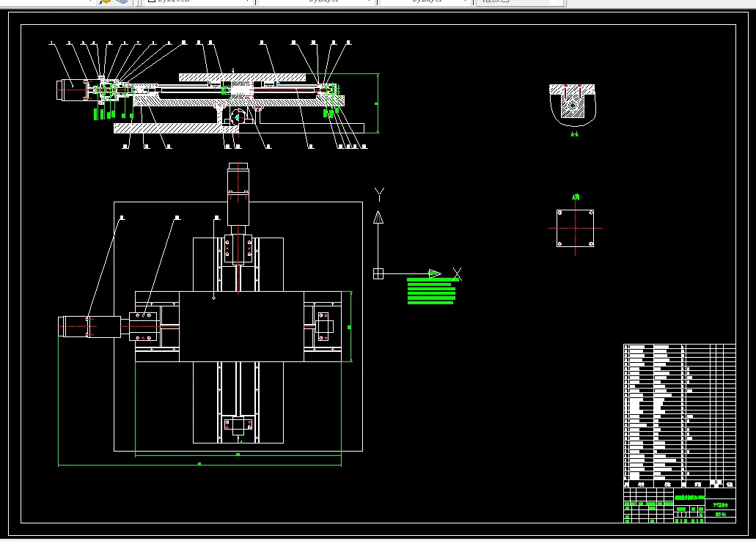Image resolution: width=756 pixels, height=541 pixels.
Task: Select upper hatched table plate in section view
Action: click(242, 77)
